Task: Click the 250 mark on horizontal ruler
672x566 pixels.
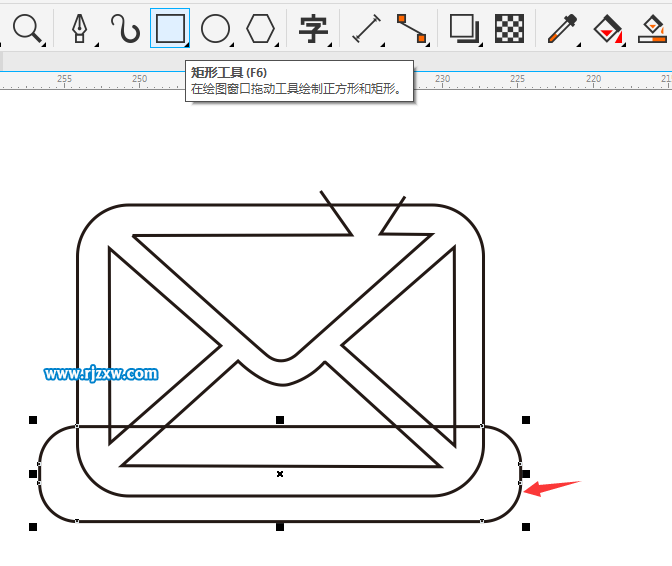Action: 139,79
